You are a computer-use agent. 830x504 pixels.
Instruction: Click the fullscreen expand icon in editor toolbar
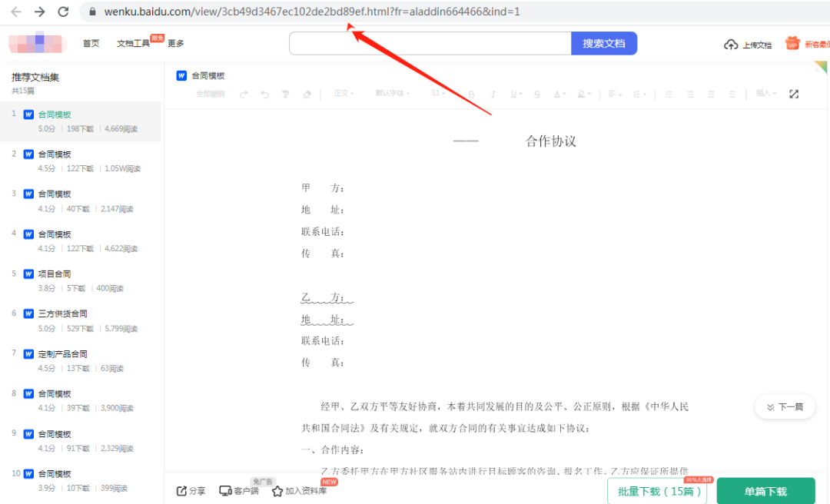[x=794, y=94]
